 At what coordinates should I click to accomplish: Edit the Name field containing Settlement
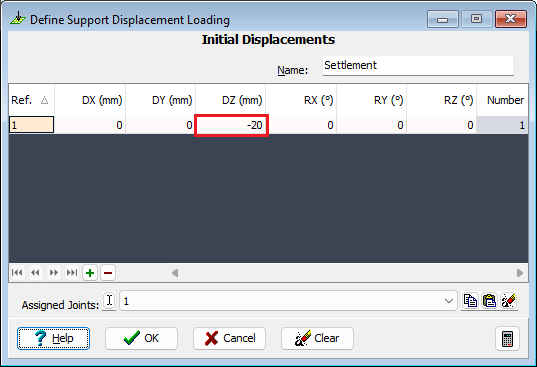tap(418, 65)
